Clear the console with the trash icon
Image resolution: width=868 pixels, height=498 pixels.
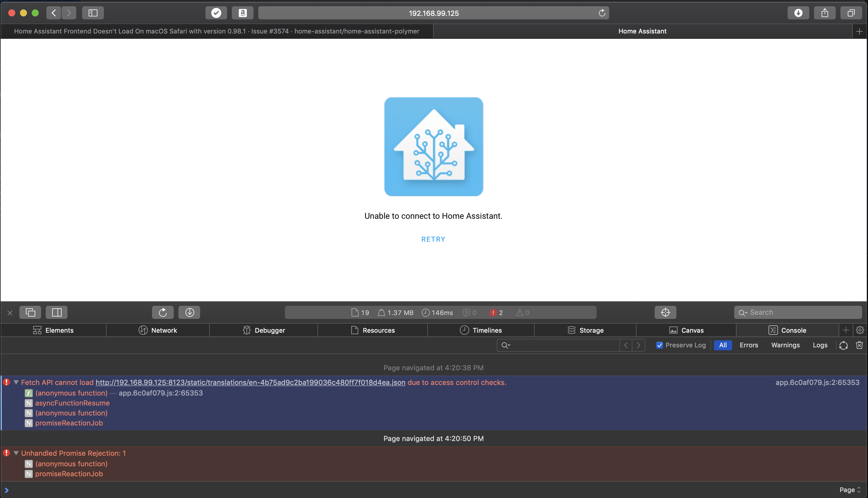pos(860,345)
